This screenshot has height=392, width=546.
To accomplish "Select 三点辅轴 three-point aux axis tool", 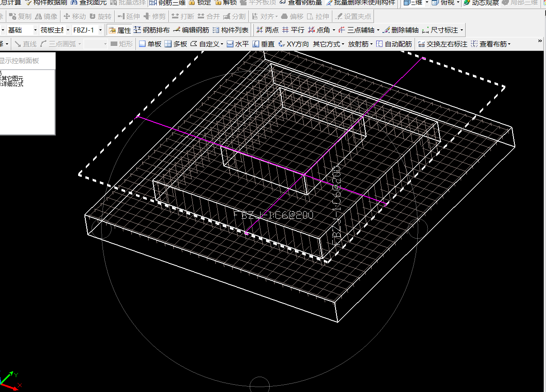I will [356, 30].
